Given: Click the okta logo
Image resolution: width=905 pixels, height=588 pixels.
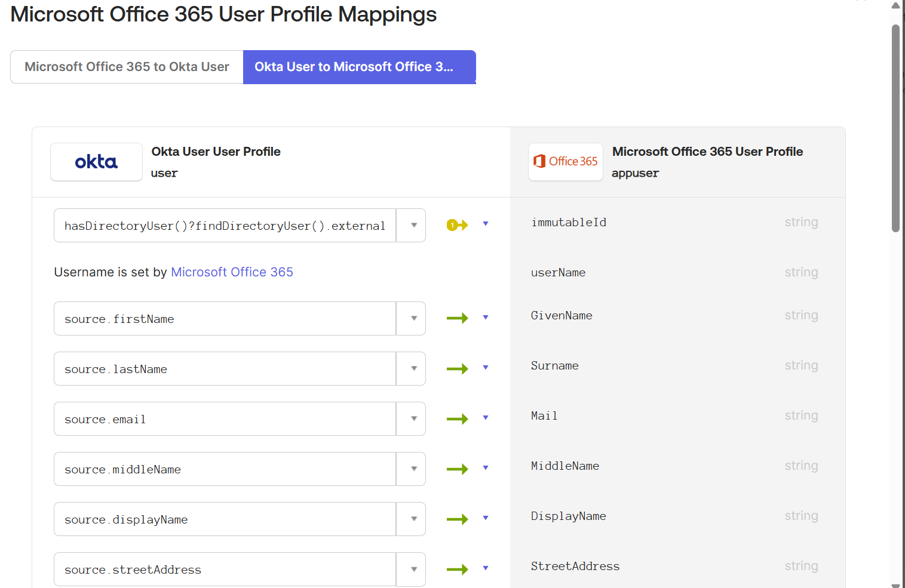Looking at the screenshot, I should tap(96, 162).
